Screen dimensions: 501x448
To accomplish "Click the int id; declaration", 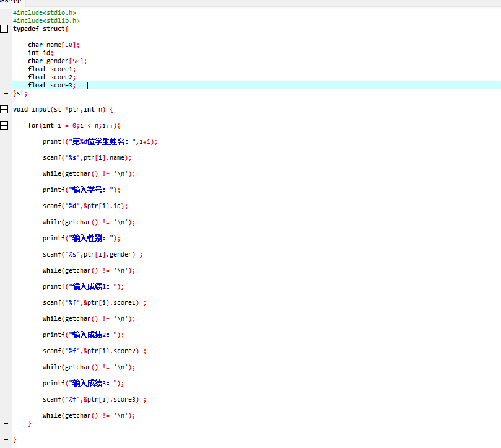I will (41, 53).
